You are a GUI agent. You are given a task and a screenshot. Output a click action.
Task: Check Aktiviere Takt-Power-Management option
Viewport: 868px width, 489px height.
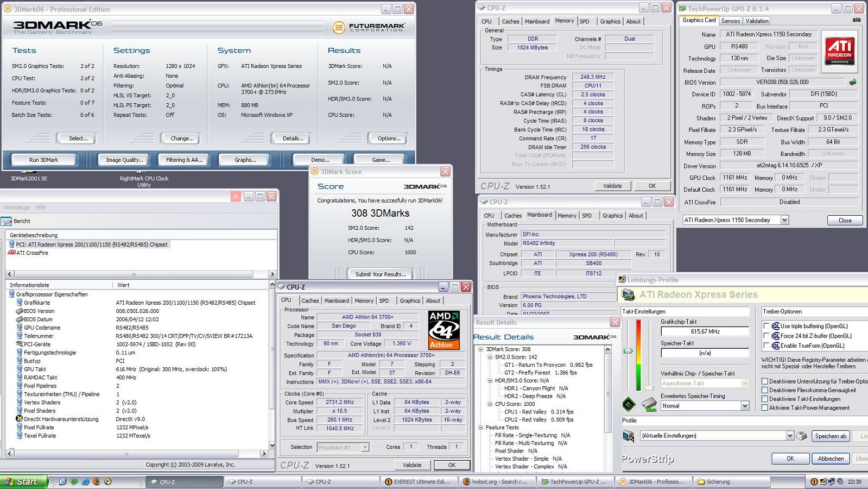[x=765, y=407]
